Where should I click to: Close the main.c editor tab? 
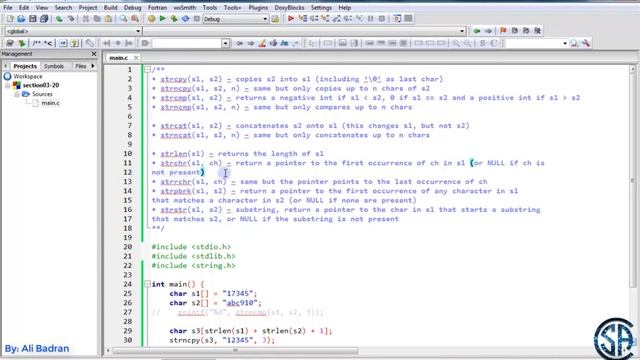pyautogui.click(x=136, y=58)
